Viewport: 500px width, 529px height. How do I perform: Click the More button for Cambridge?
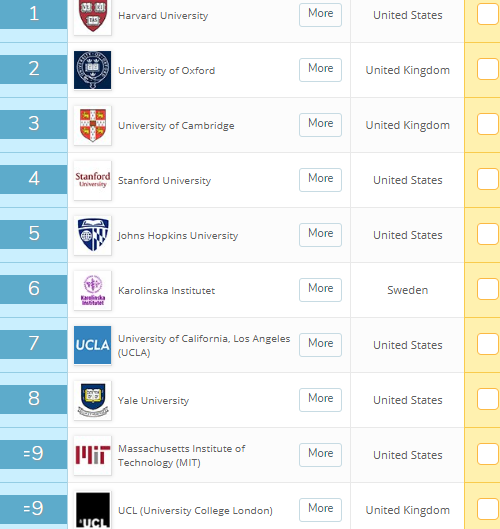321,124
